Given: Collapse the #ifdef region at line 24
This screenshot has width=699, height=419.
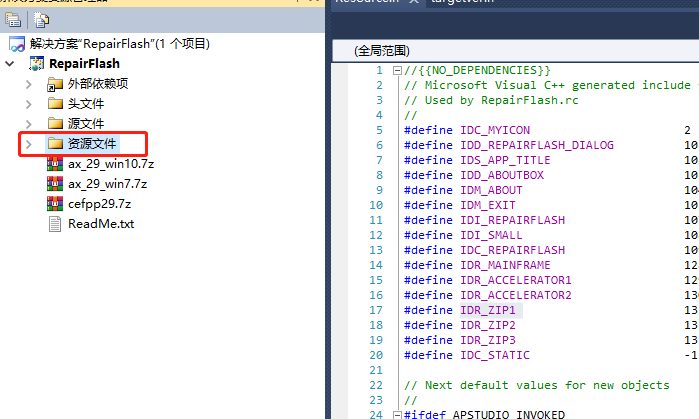Looking at the screenshot, I should click(x=397, y=415).
